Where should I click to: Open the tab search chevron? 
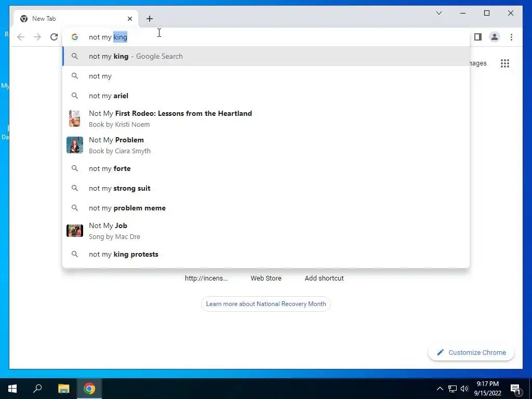(x=438, y=13)
